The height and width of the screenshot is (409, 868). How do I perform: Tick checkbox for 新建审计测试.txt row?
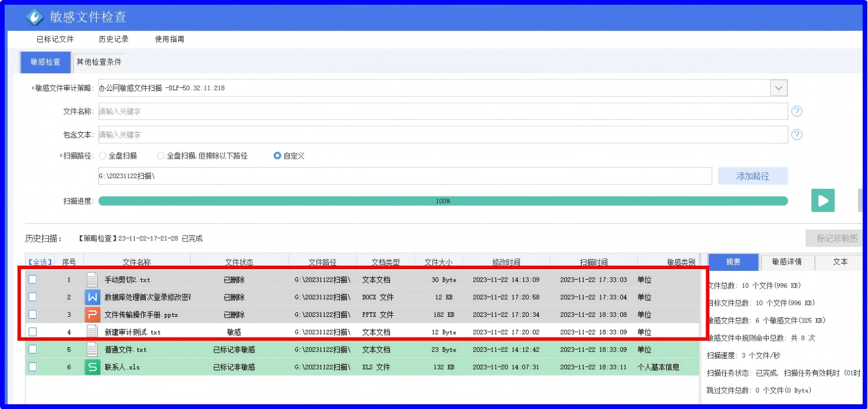point(33,332)
